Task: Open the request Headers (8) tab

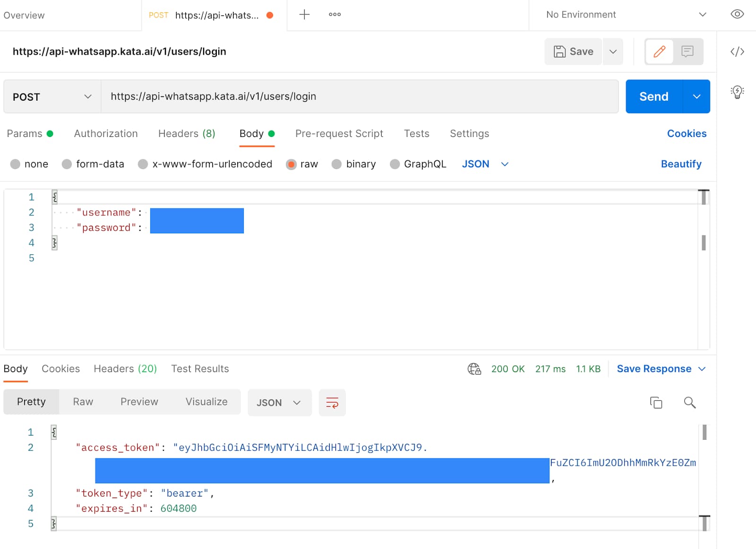Action: pyautogui.click(x=187, y=134)
